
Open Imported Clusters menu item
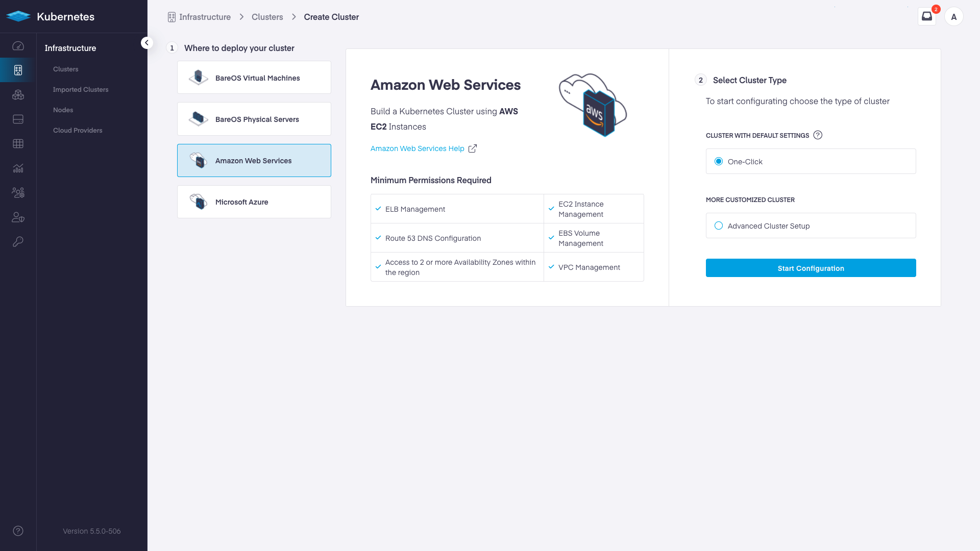point(81,90)
